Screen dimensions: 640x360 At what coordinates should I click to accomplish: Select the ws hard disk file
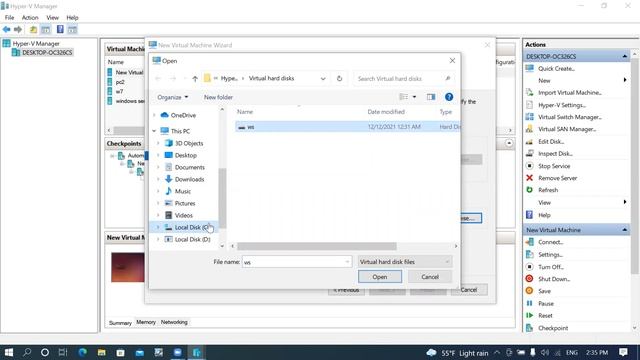tap(347, 127)
